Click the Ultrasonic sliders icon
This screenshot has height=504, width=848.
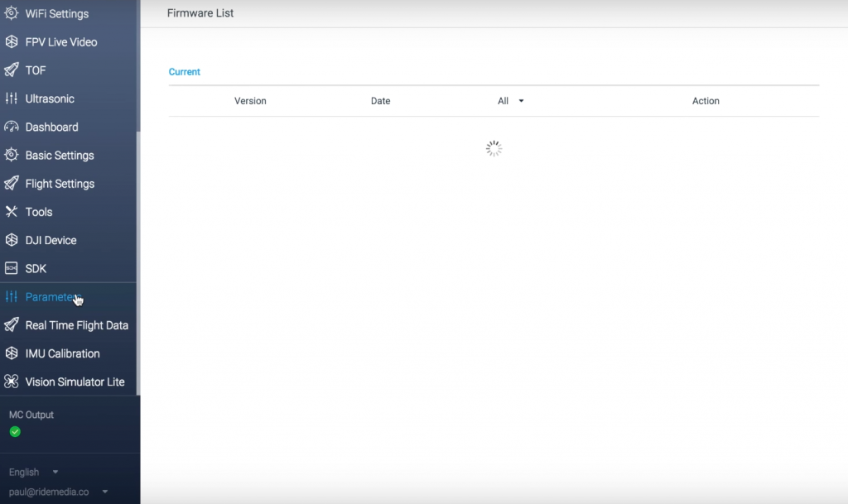click(12, 98)
